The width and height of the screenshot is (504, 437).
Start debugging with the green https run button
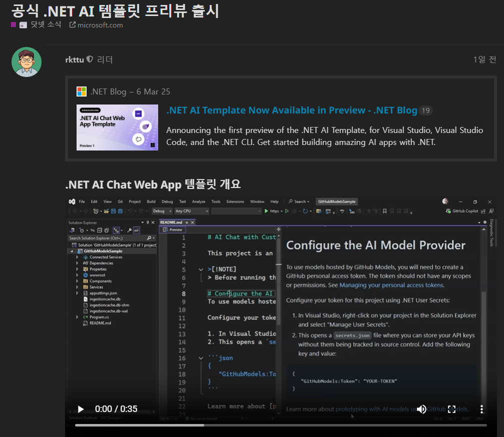pyautogui.click(x=266, y=211)
